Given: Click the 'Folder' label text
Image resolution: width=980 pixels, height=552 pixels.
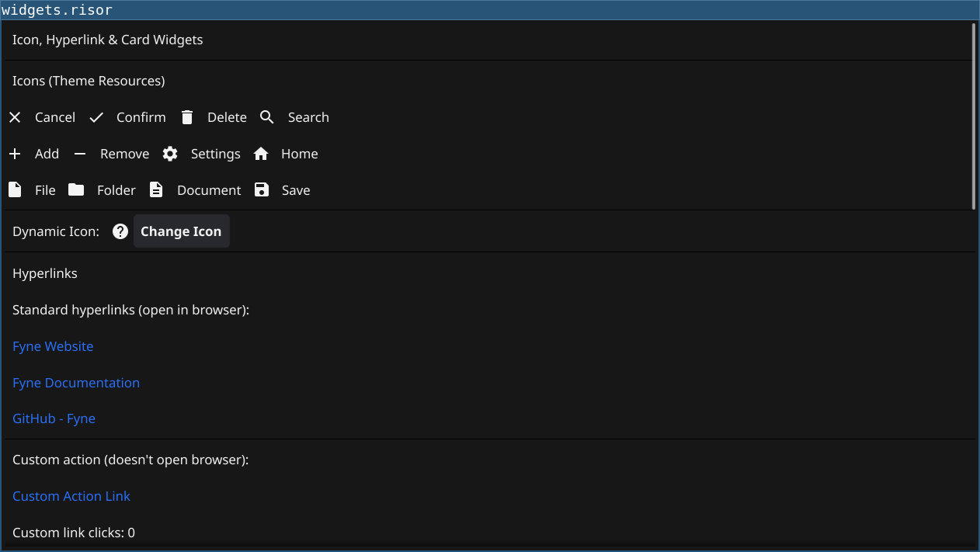Looking at the screenshot, I should pos(116,190).
